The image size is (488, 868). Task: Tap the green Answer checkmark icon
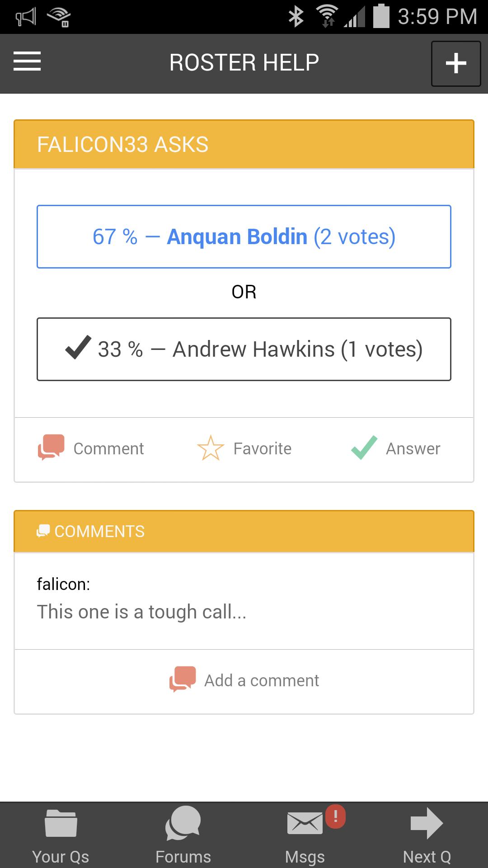[x=364, y=448]
